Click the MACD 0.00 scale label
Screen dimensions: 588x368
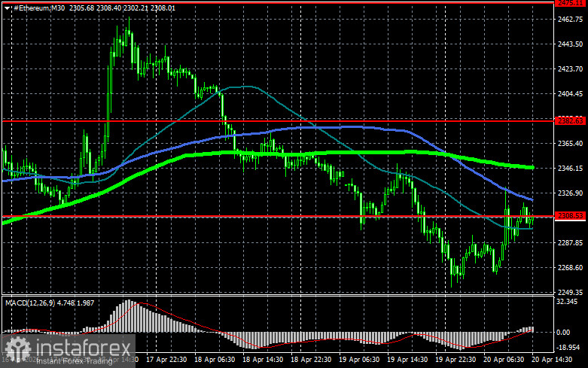click(563, 333)
